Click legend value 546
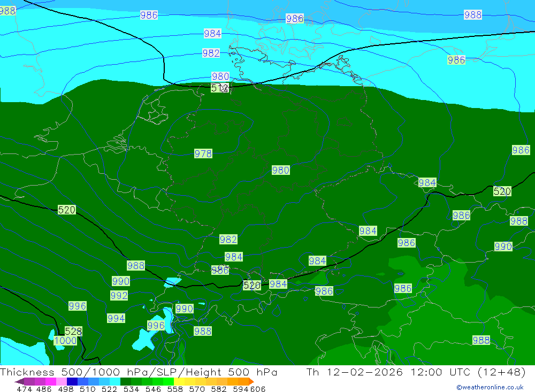 (x=153, y=389)
